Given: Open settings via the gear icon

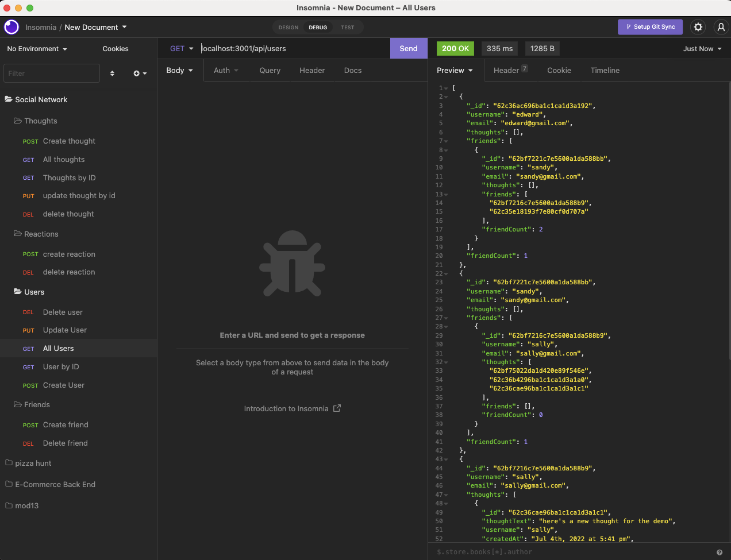Looking at the screenshot, I should click(698, 27).
